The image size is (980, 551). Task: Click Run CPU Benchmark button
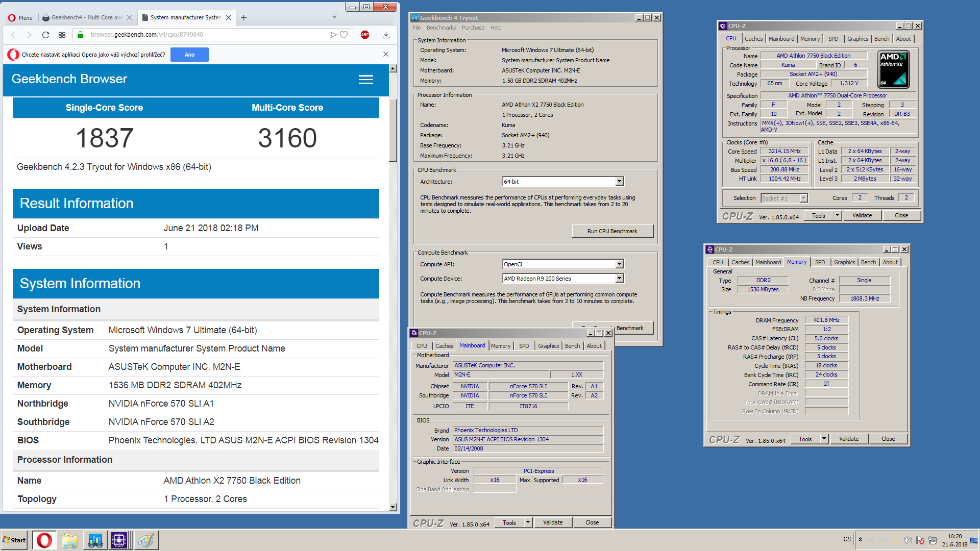tap(612, 231)
